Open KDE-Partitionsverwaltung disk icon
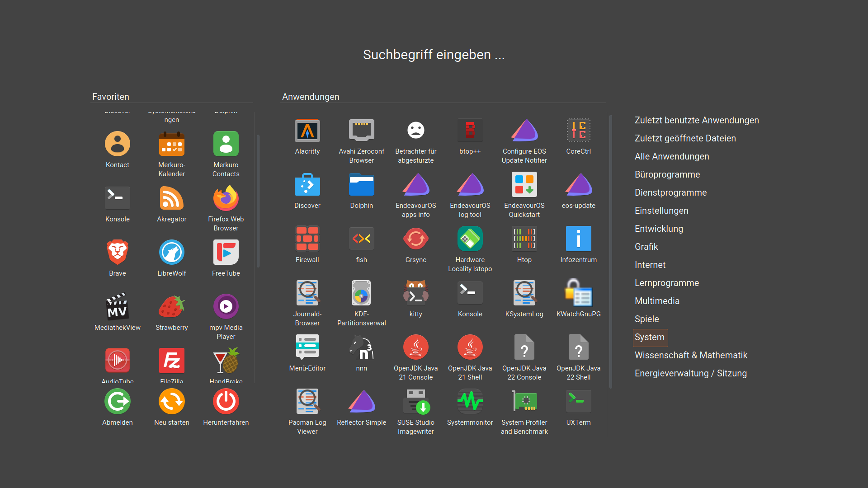The height and width of the screenshot is (488, 868). (x=361, y=294)
